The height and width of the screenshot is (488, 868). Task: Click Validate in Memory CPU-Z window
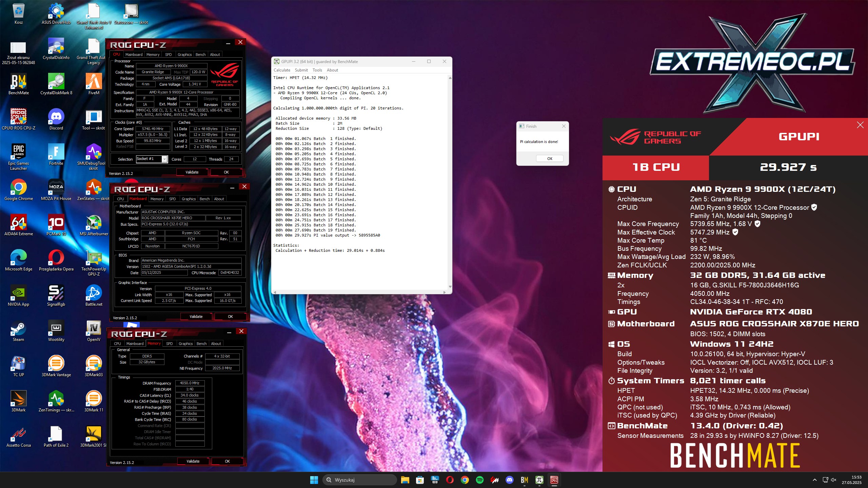coord(193,461)
